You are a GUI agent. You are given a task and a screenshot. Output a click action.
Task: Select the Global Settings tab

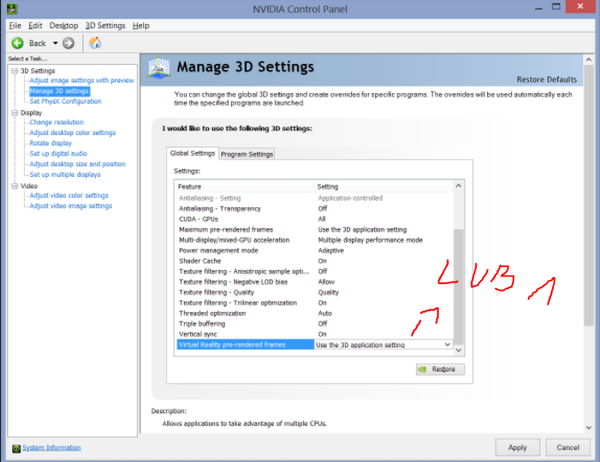(x=192, y=153)
